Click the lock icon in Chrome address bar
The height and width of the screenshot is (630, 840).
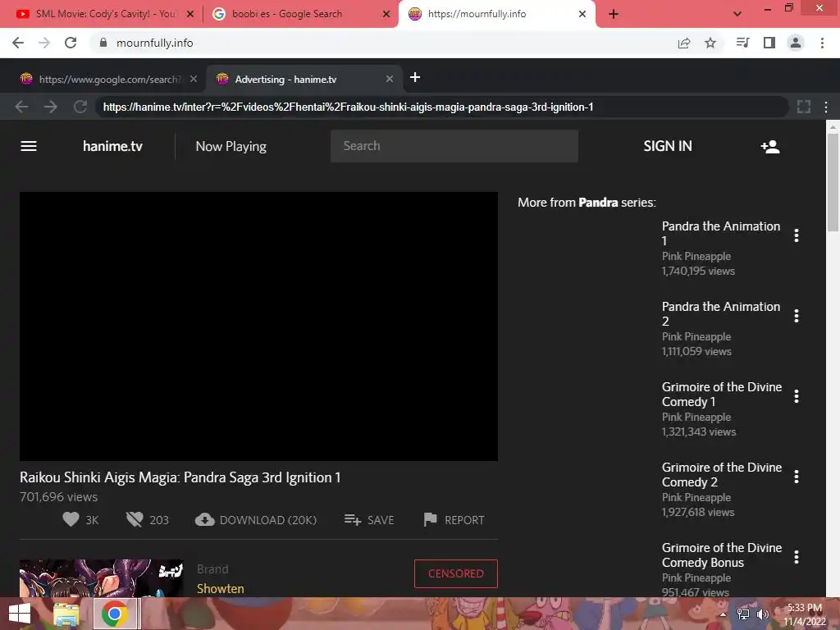[103, 43]
